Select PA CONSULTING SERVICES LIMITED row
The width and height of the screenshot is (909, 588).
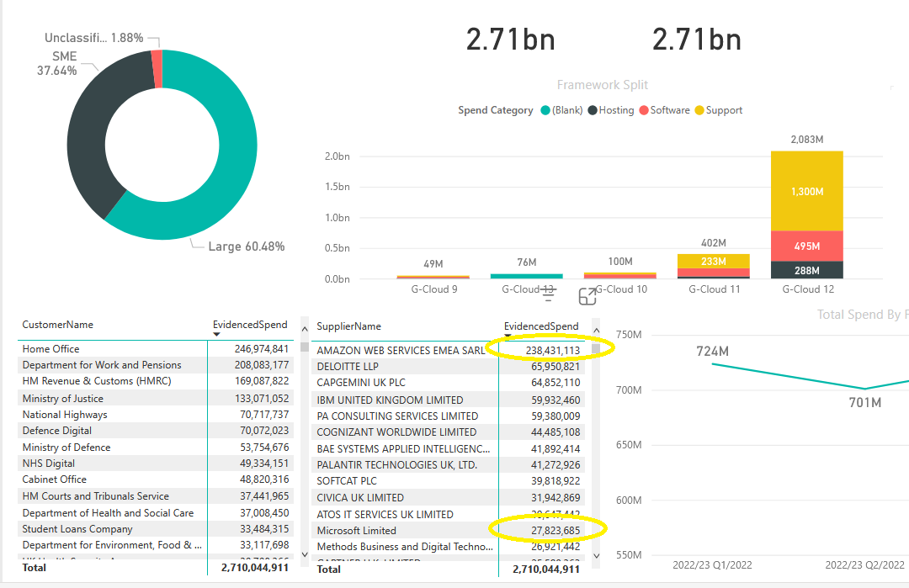[x=448, y=416]
